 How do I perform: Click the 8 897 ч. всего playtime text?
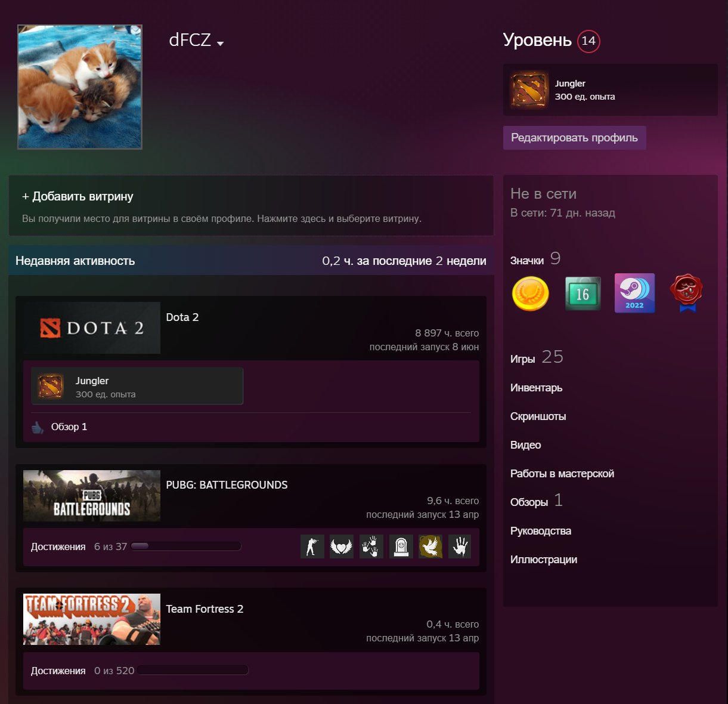(x=447, y=333)
